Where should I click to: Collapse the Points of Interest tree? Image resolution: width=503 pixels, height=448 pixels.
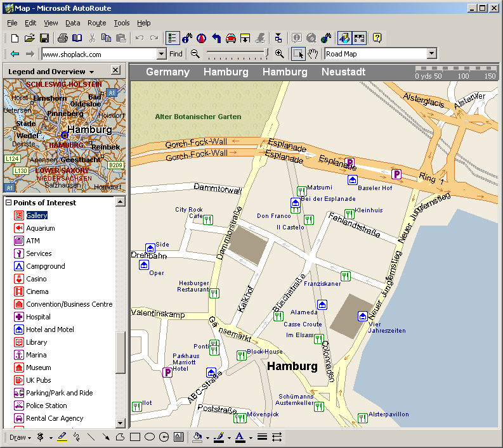(9, 203)
